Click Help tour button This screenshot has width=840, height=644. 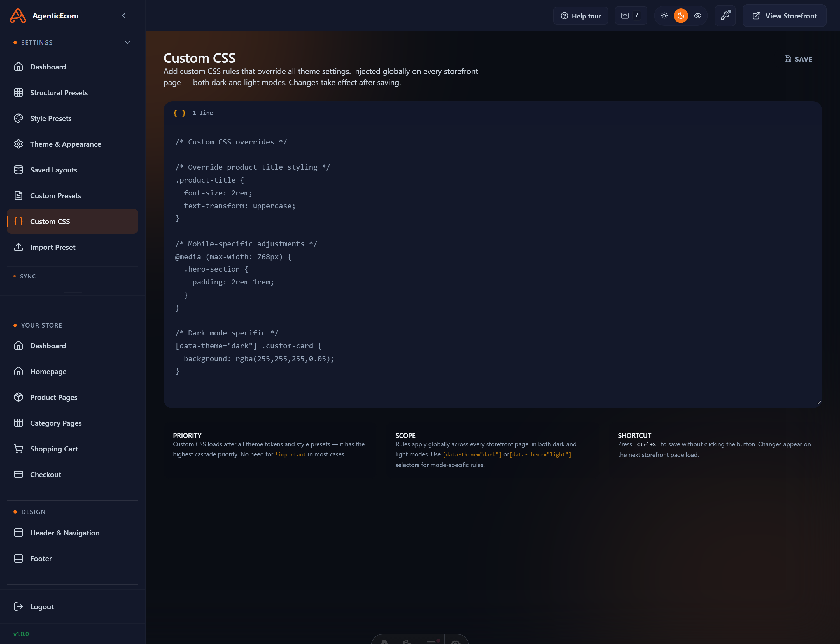click(x=580, y=16)
